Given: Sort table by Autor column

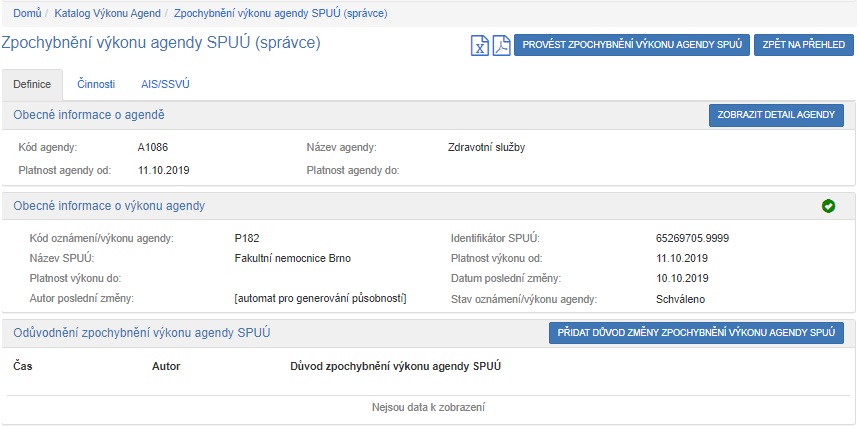Looking at the screenshot, I should [x=166, y=367].
